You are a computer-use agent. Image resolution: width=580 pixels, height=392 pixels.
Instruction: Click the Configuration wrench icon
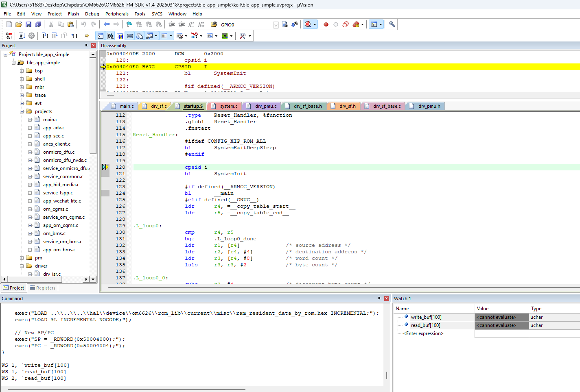tap(392, 24)
